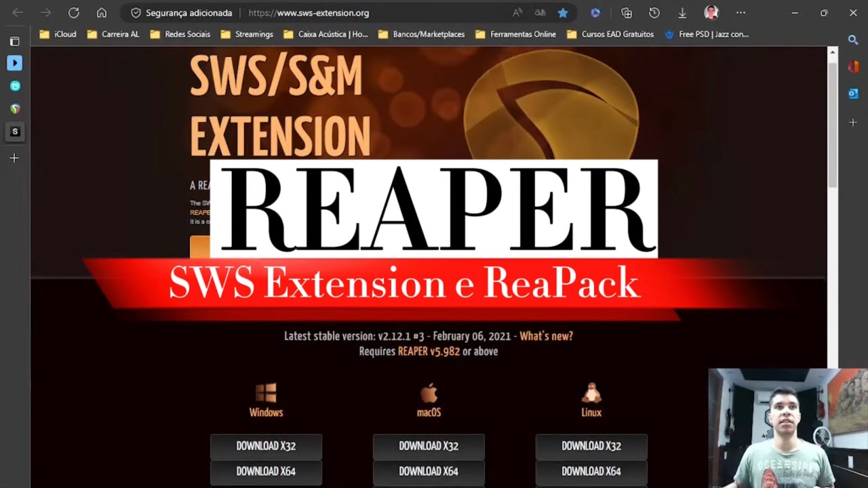Expand the Streamings bookmarks folder

tap(246, 34)
